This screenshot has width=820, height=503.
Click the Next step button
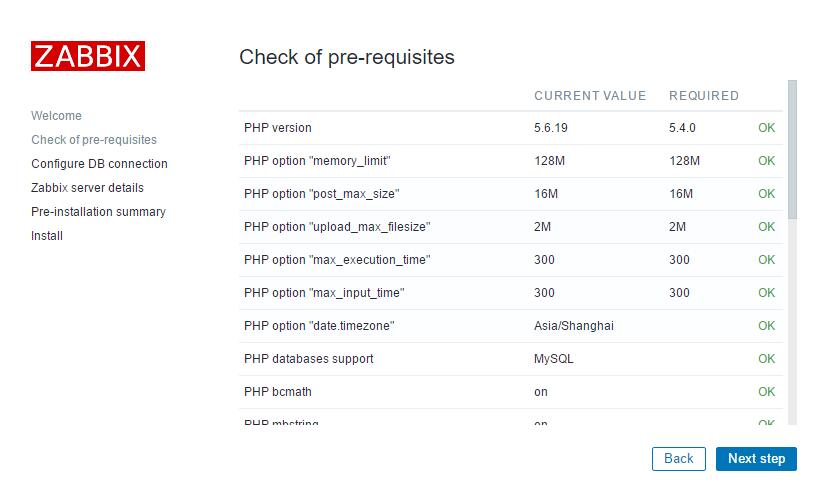pos(756,458)
